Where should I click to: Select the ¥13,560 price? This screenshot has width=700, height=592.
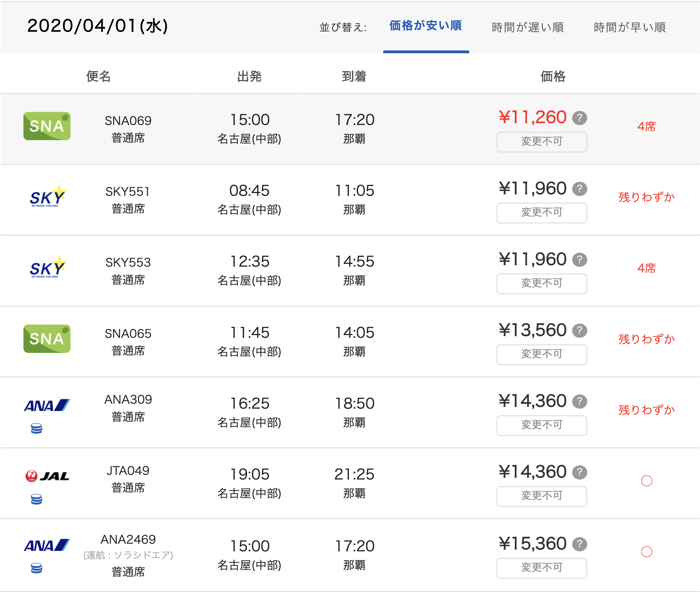(532, 330)
